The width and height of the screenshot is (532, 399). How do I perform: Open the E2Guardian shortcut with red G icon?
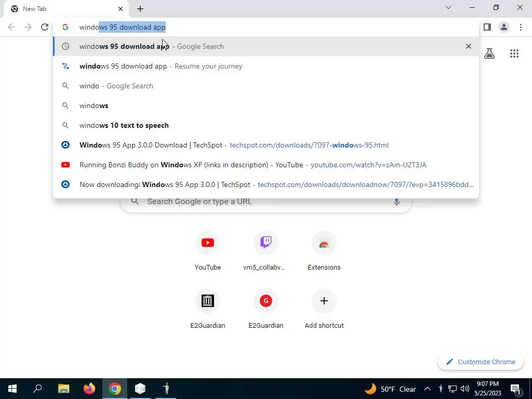point(265,310)
